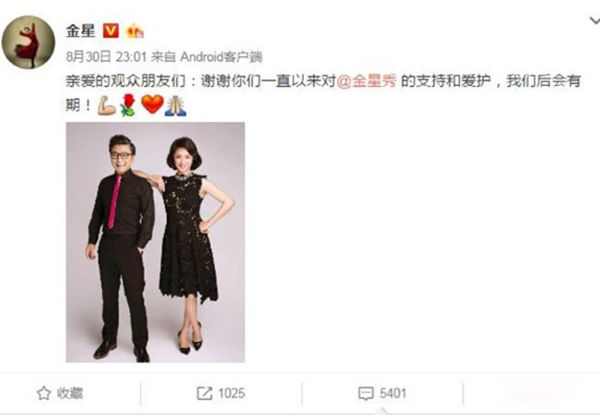600x415 pixels.
Task: Click the 收藏 label
Action: tap(70, 393)
